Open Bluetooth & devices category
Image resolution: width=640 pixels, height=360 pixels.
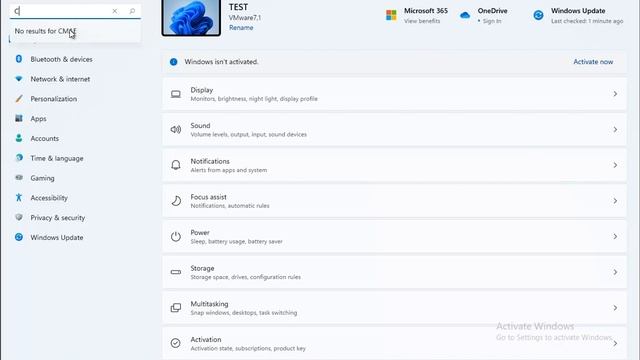tap(61, 59)
